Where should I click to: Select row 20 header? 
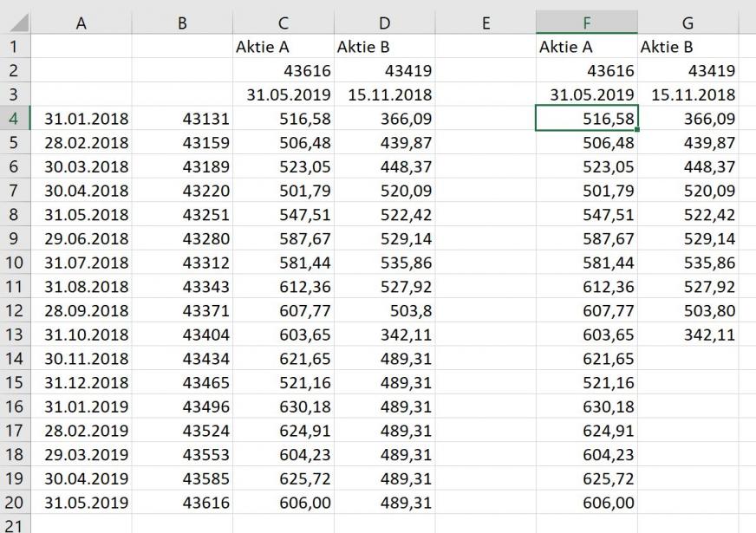pos(15,503)
